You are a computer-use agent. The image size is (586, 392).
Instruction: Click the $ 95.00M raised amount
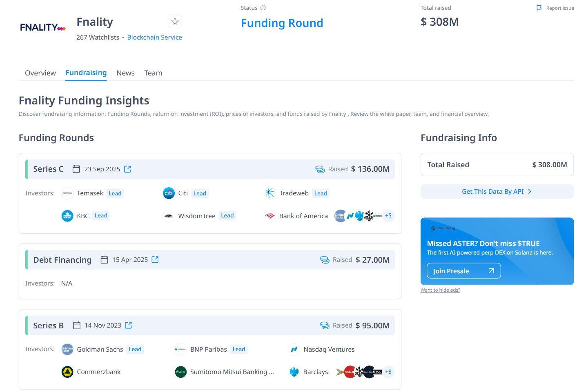click(x=372, y=326)
